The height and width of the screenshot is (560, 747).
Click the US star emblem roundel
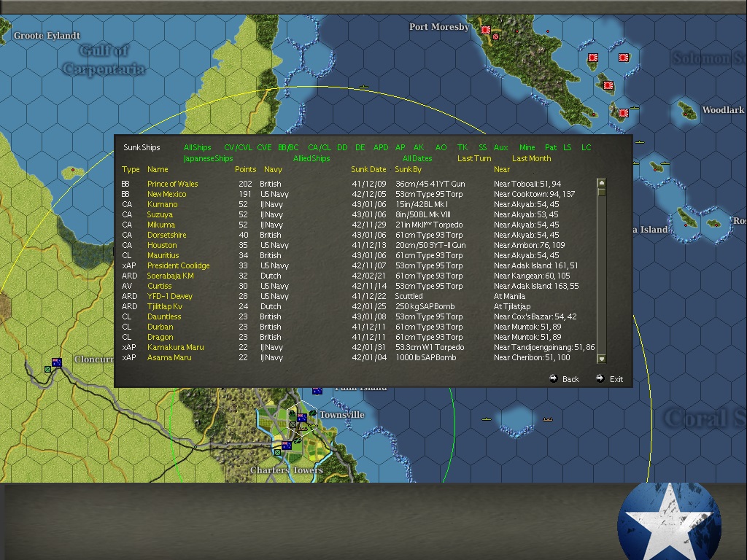click(x=670, y=522)
